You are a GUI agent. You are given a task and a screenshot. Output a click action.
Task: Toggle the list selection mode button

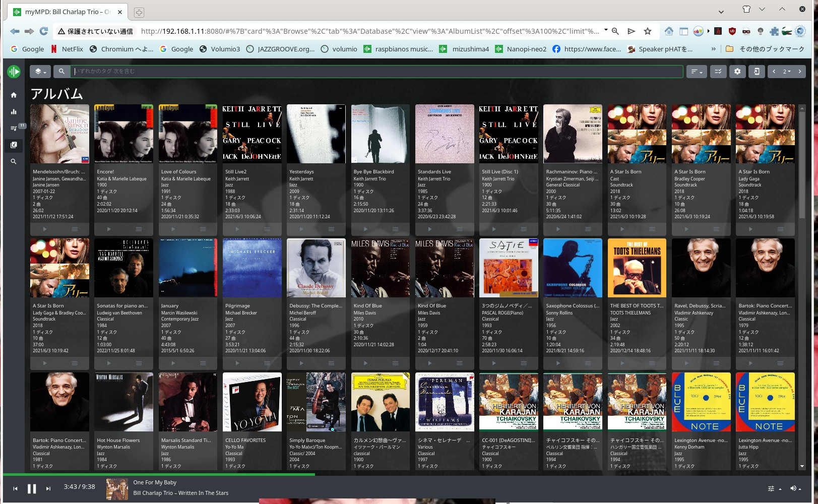[718, 72]
